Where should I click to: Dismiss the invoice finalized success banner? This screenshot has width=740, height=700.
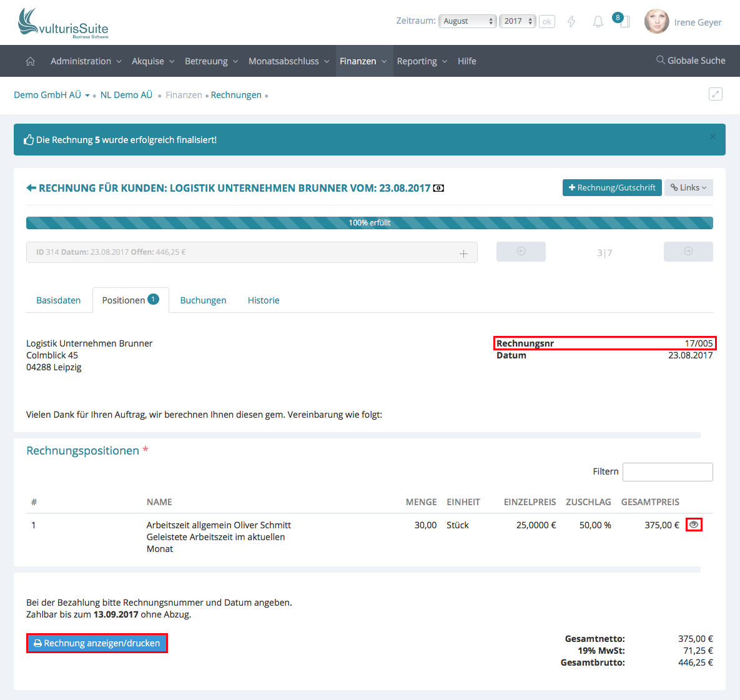pyautogui.click(x=713, y=136)
